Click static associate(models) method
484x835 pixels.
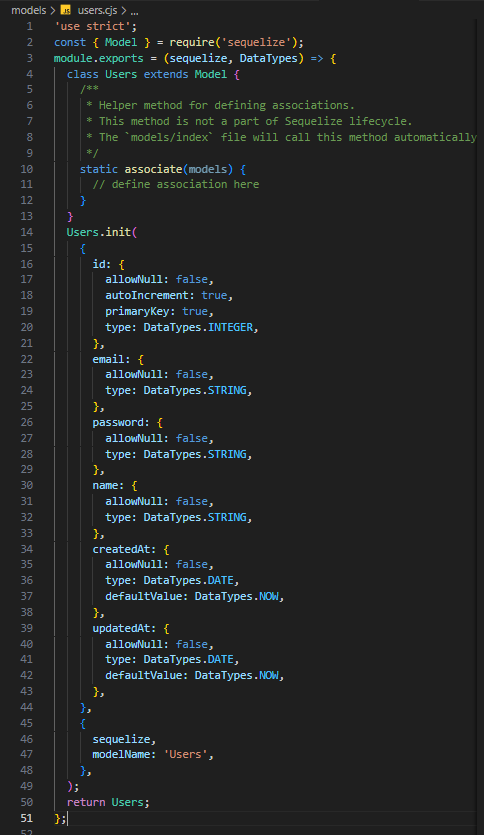coord(157,169)
